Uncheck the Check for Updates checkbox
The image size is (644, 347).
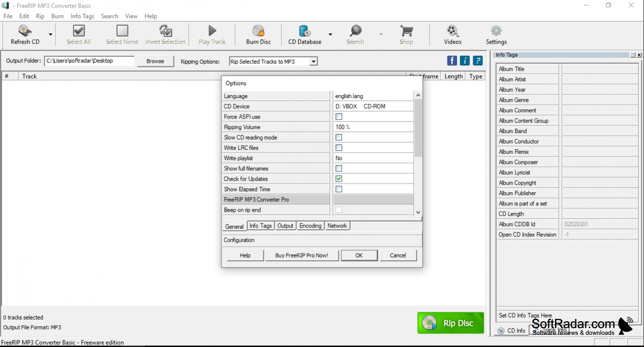point(339,179)
